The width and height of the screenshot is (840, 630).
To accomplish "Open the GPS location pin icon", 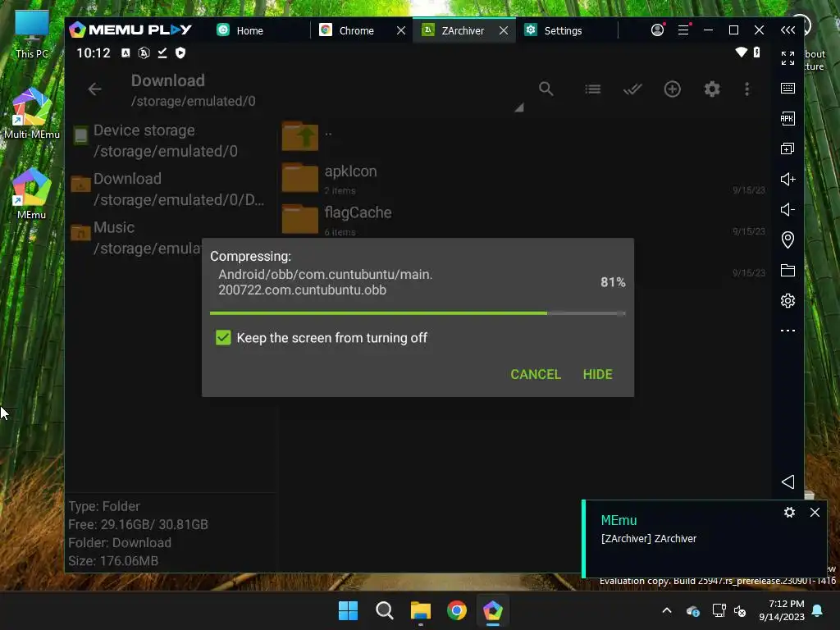I will [787, 240].
